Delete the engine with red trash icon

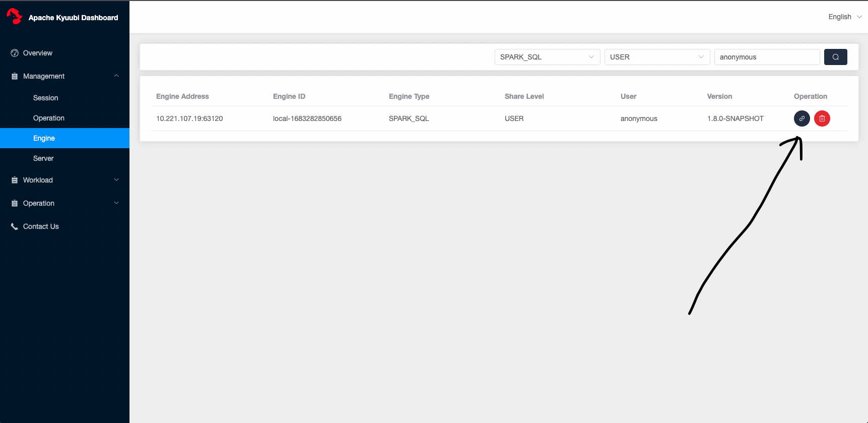(x=822, y=118)
